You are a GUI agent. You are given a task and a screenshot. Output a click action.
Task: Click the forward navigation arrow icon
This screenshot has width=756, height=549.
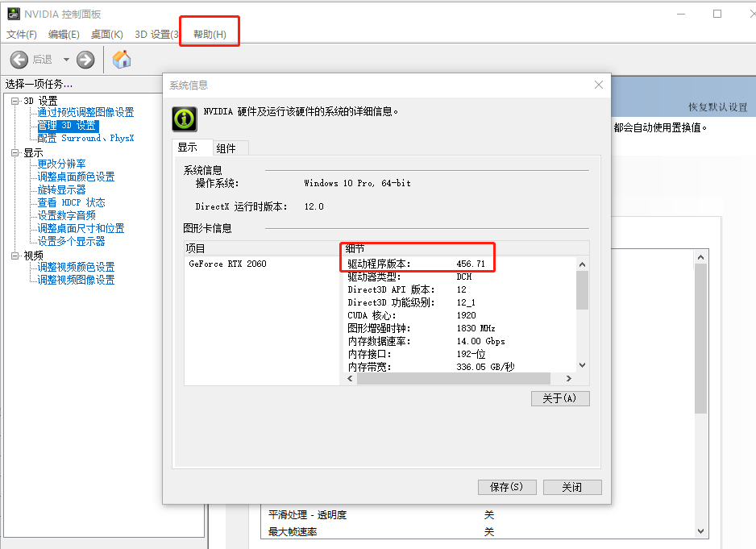[x=85, y=59]
